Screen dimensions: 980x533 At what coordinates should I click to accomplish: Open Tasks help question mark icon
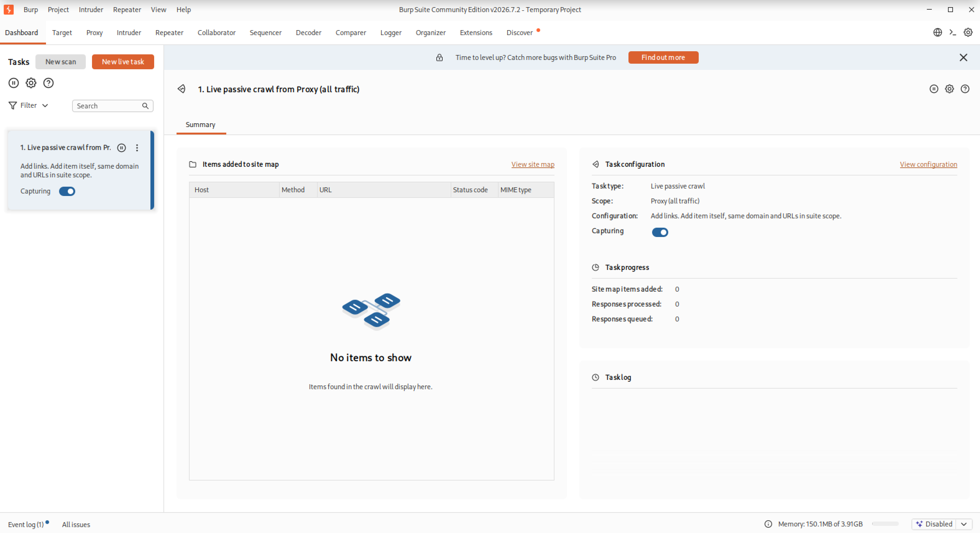48,83
